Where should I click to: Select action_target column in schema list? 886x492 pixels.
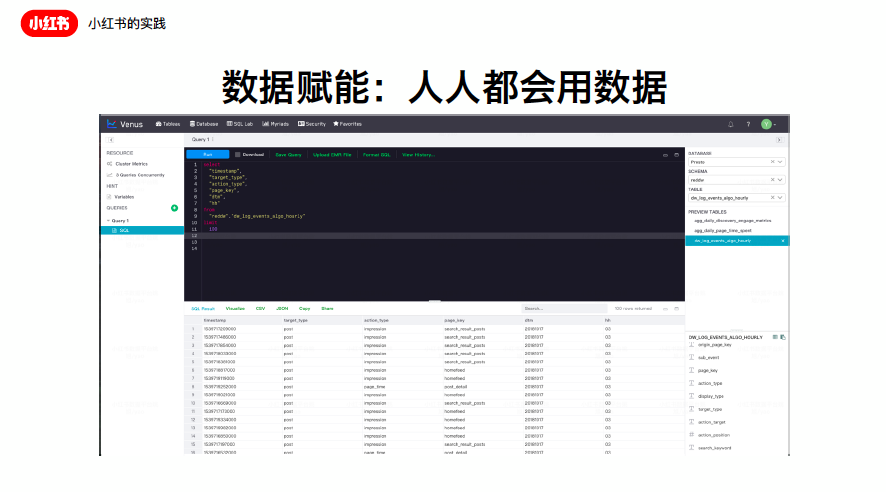[711, 423]
